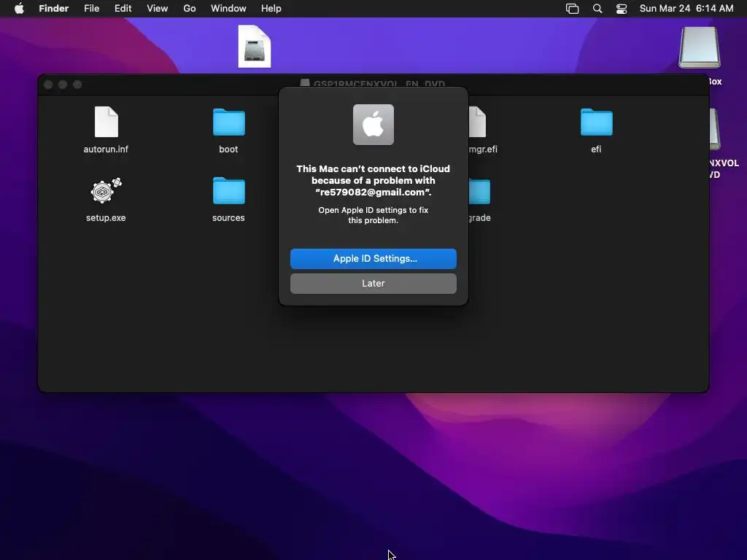Screen dimensions: 747x560
Task: Select the efi folder icon
Action: coord(597,122)
